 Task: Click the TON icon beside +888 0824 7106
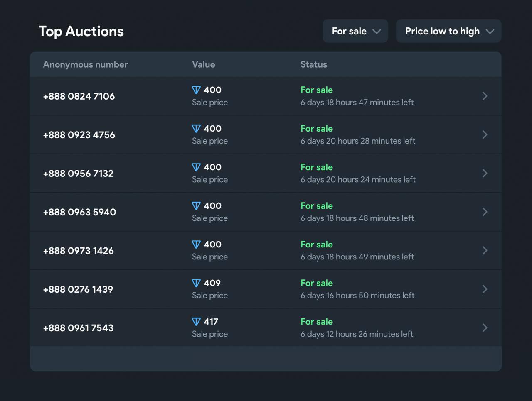click(196, 90)
